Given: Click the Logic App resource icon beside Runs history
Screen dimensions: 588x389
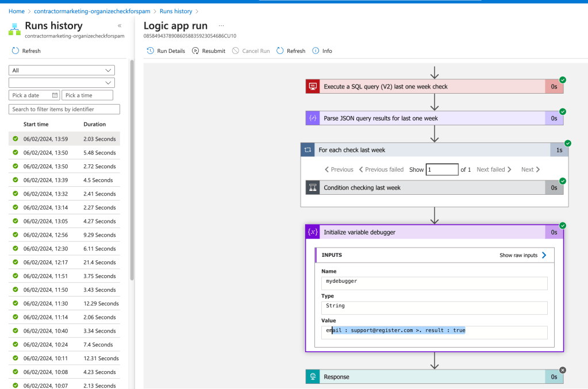Looking at the screenshot, I should [x=14, y=29].
